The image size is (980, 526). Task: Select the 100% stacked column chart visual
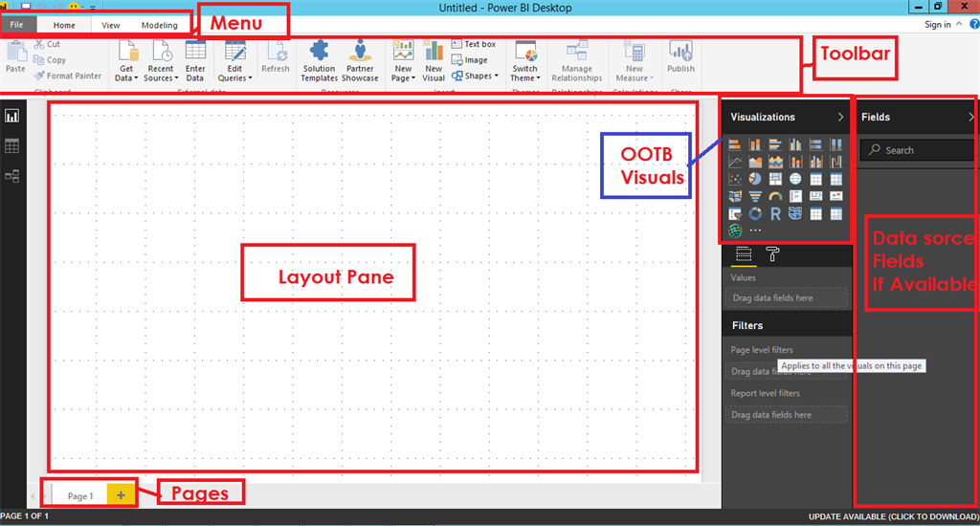pos(835,145)
